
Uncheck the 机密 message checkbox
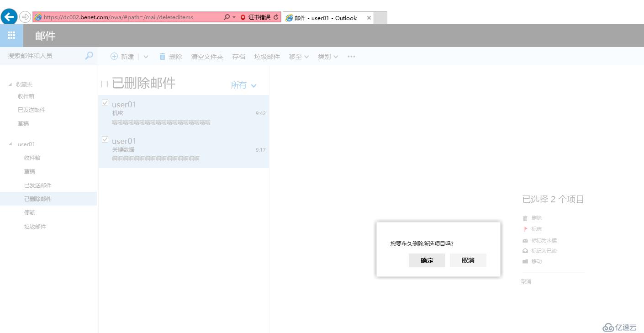[x=105, y=103]
